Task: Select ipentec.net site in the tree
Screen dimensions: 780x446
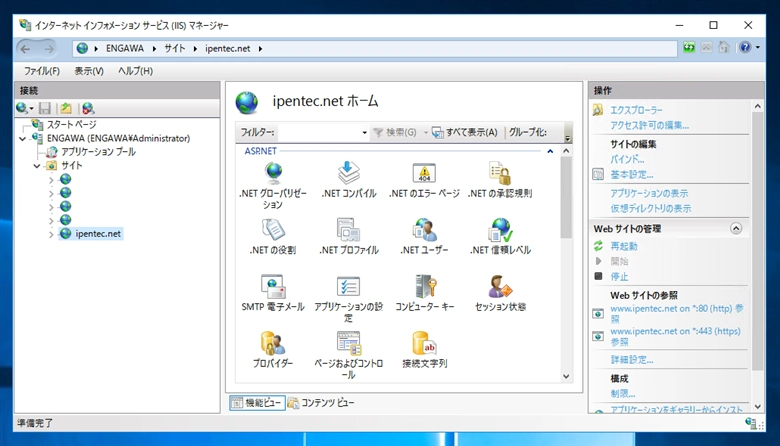Action: coord(98,234)
